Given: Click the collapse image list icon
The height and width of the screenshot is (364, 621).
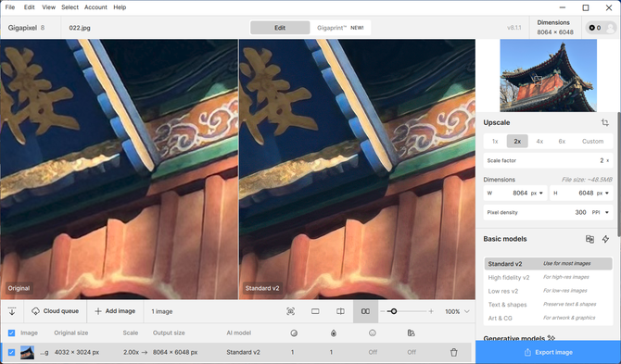Looking at the screenshot, I should click(12, 311).
